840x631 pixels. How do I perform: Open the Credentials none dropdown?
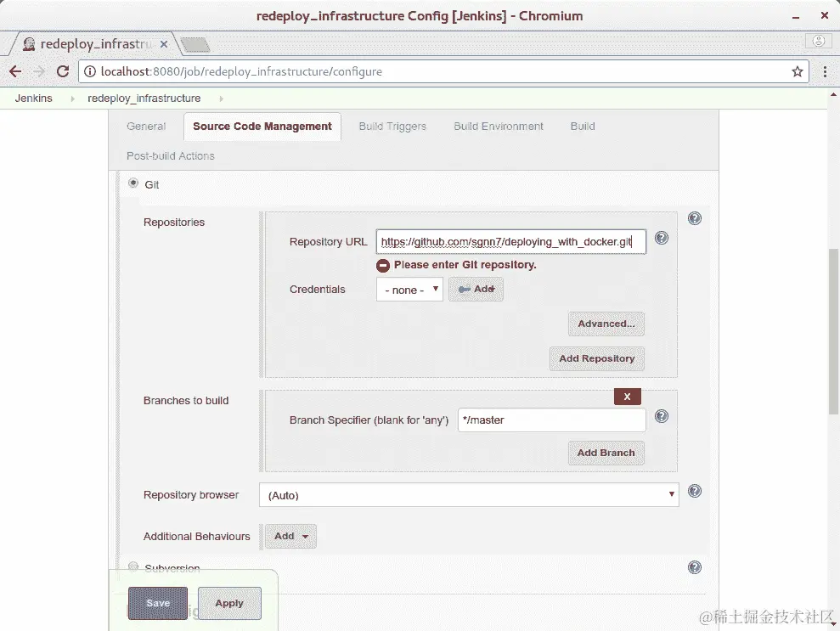[410, 290]
